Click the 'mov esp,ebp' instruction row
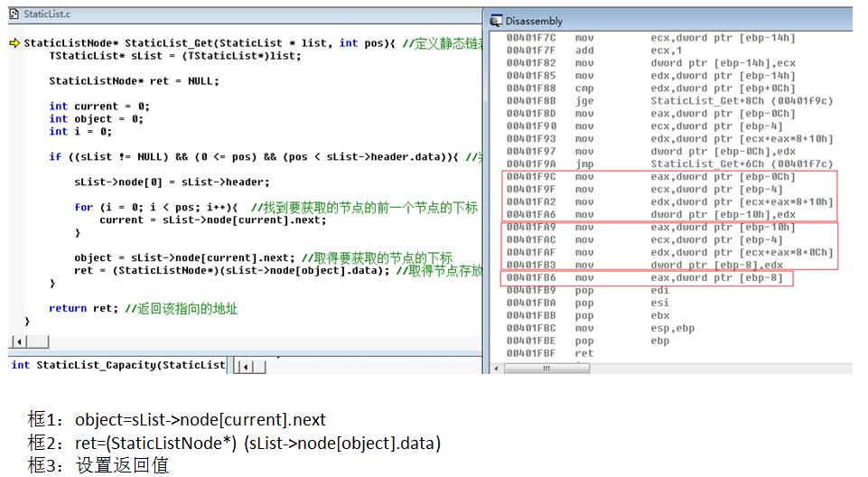Image resolution: width=868 pixels, height=477 pixels. pyautogui.click(x=600, y=329)
